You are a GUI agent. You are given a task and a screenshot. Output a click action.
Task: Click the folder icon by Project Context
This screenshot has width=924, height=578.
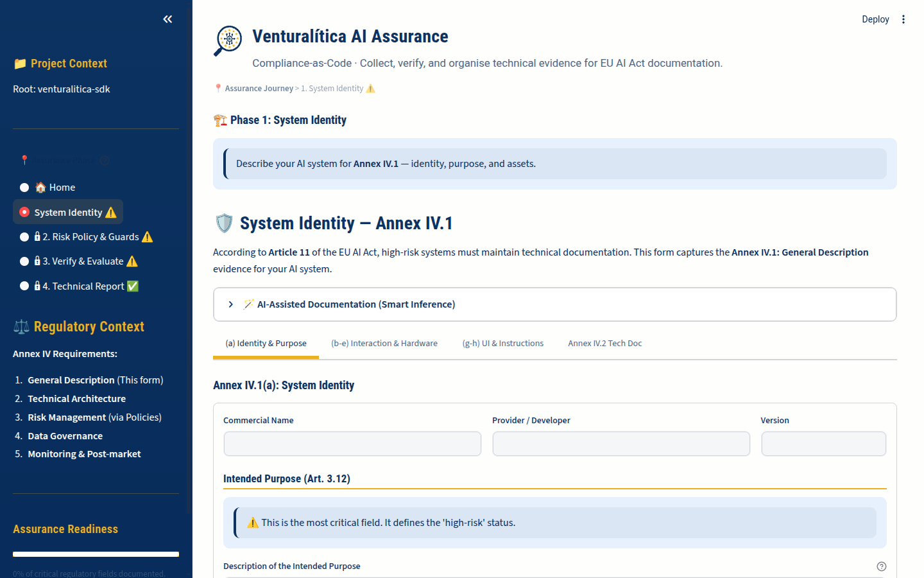(x=20, y=64)
